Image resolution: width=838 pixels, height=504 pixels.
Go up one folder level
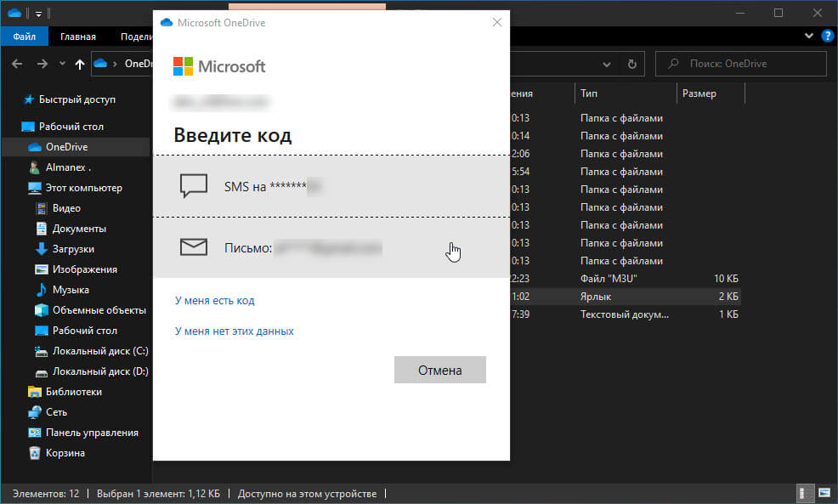[80, 64]
